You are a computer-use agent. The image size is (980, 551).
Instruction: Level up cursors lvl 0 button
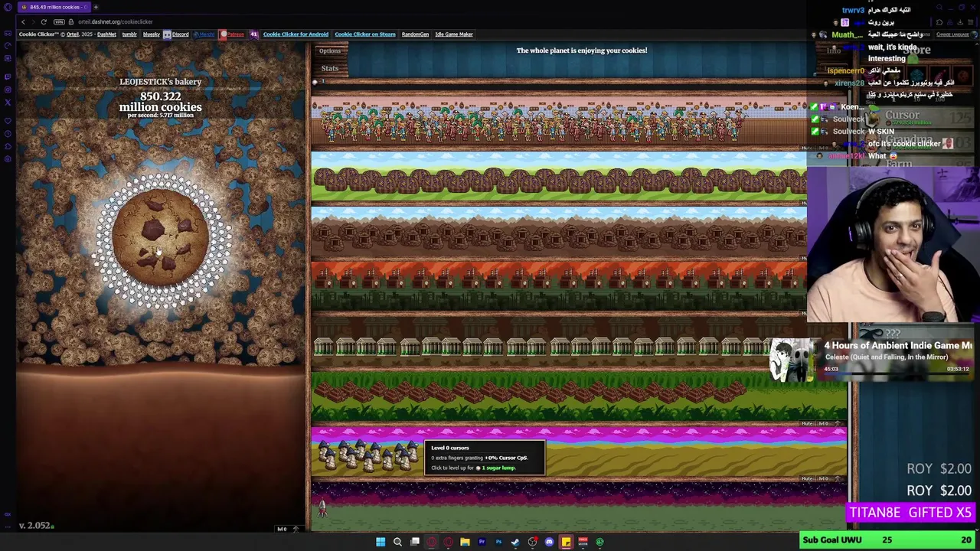289,529
